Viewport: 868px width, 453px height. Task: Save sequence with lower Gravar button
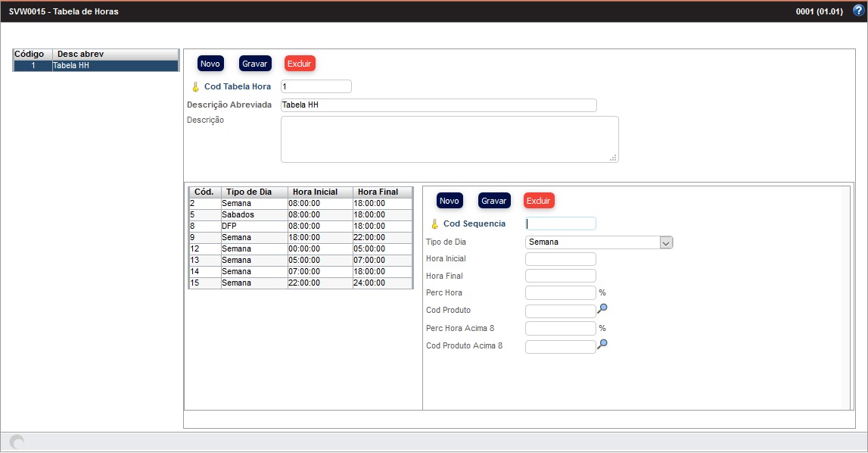[x=494, y=201]
